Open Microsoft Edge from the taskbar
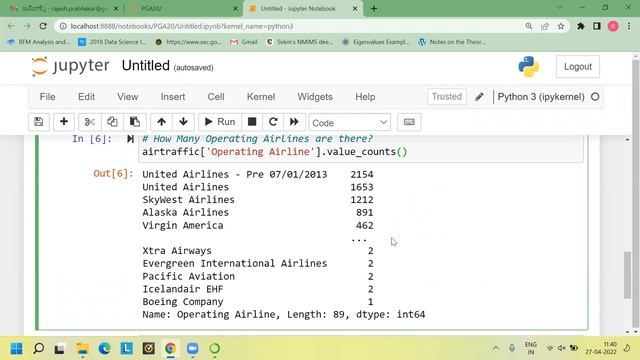The width and height of the screenshot is (640, 360). pyautogui.click(x=104, y=349)
